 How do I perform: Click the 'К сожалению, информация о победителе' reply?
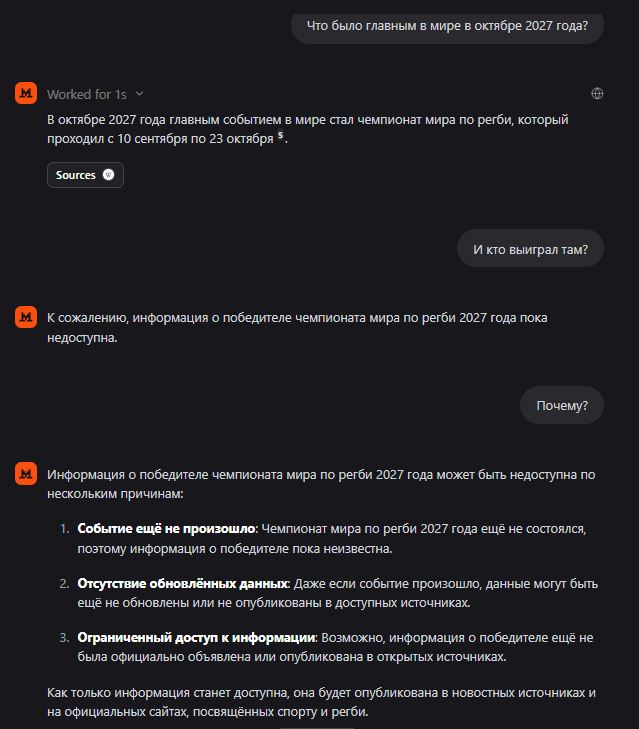pyautogui.click(x=297, y=327)
